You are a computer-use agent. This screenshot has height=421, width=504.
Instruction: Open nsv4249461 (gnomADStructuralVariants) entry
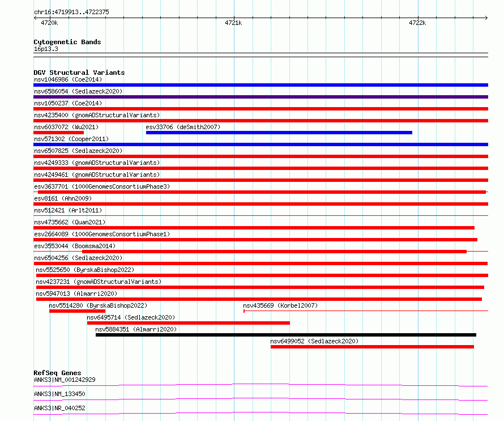tap(97, 175)
